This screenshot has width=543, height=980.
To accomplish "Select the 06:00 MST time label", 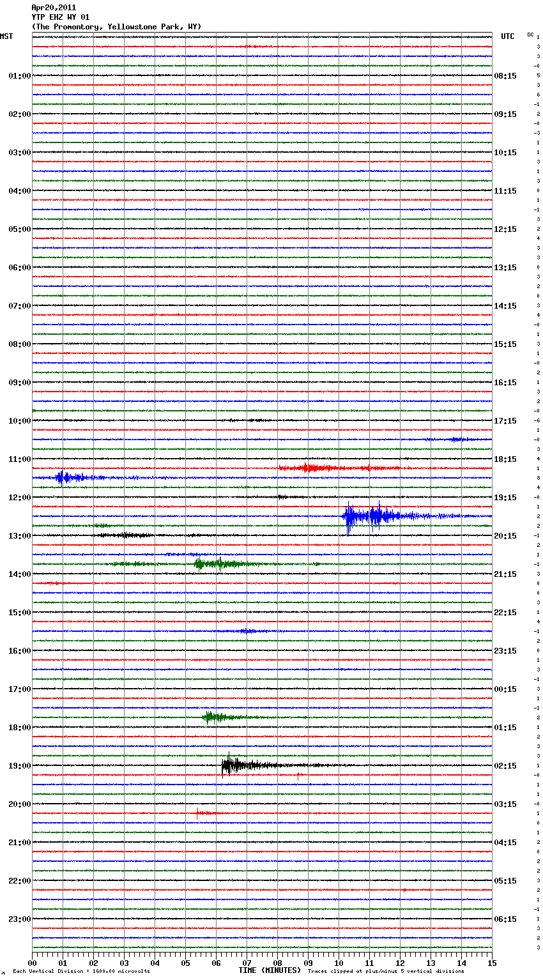I will (x=20, y=268).
